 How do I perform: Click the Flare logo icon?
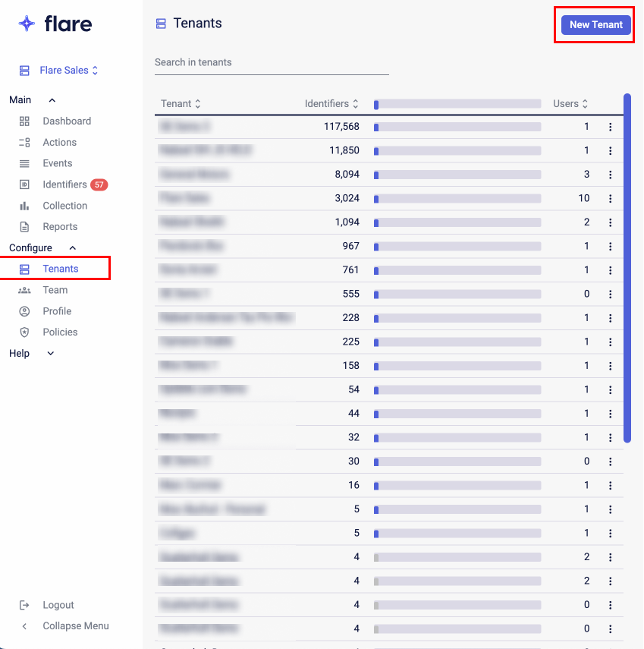point(27,24)
